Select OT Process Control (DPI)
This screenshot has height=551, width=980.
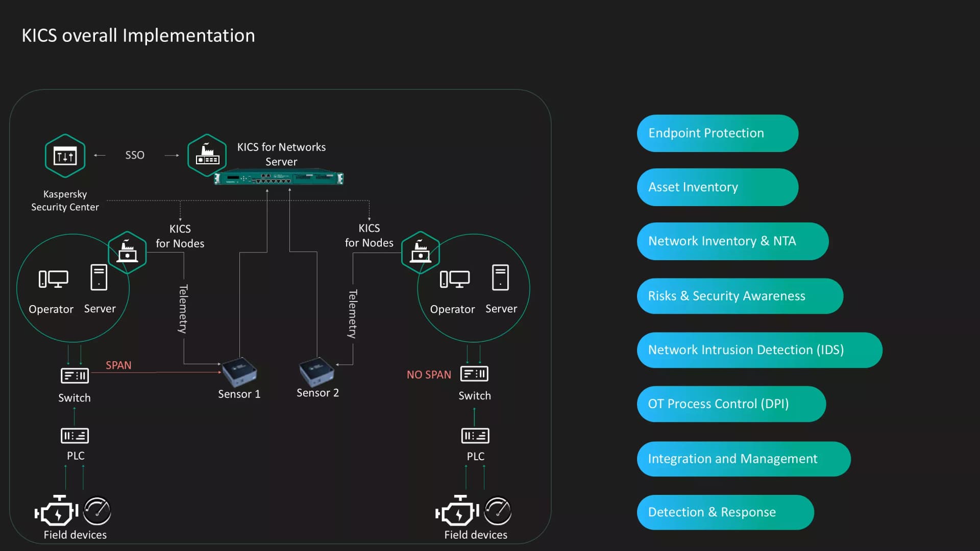click(x=731, y=404)
